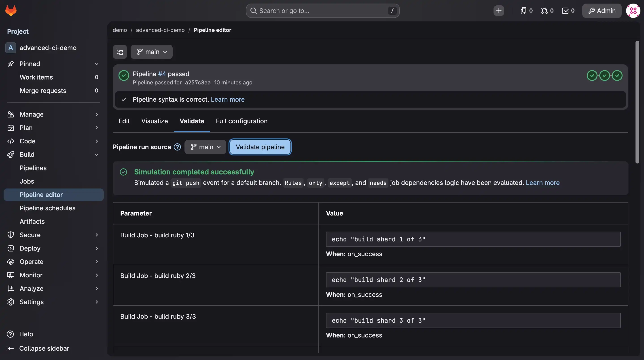This screenshot has height=360, width=644.
Task: Collapse the Pinned section chevron
Action: 97,64
